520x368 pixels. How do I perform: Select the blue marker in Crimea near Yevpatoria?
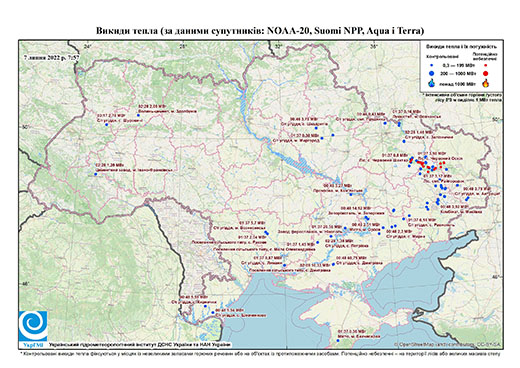[338, 340]
